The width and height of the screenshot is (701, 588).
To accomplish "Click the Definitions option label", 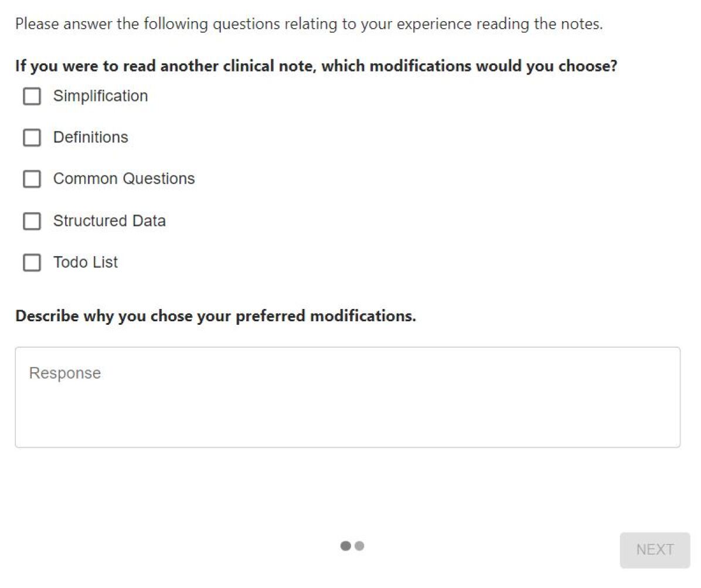I will (90, 137).
